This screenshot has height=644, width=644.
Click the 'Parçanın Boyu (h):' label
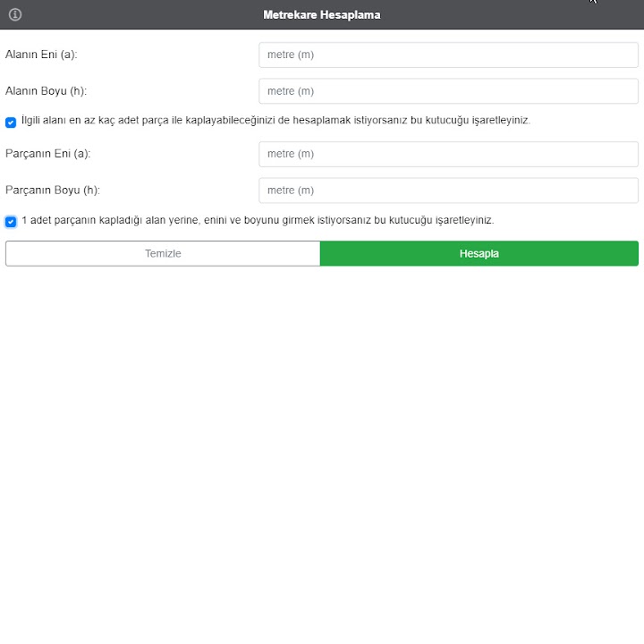pos(53,191)
